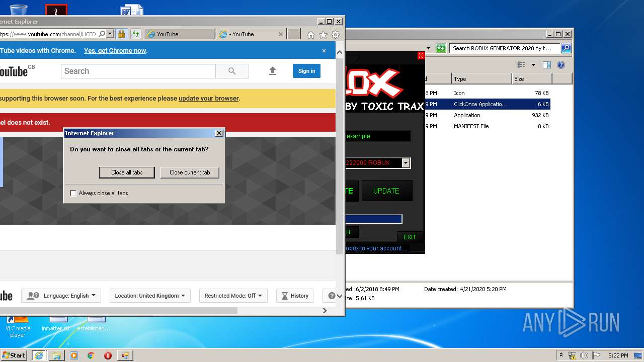Open the Restricted Mode dropdown
The image size is (644, 362).
[x=233, y=296]
